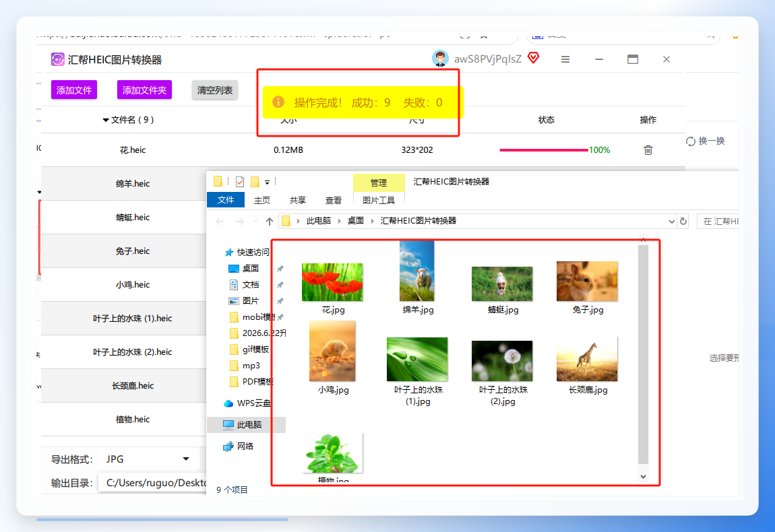Open recent locations dropdown in Explorer

pos(255,222)
